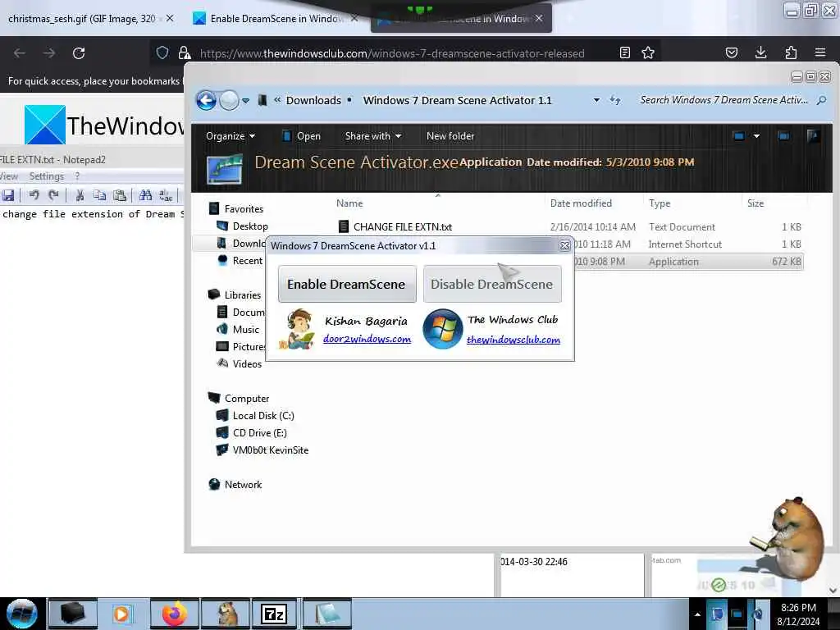Viewport: 840px width, 630px height.
Task: Click the tracking protection shield icon
Action: click(162, 52)
